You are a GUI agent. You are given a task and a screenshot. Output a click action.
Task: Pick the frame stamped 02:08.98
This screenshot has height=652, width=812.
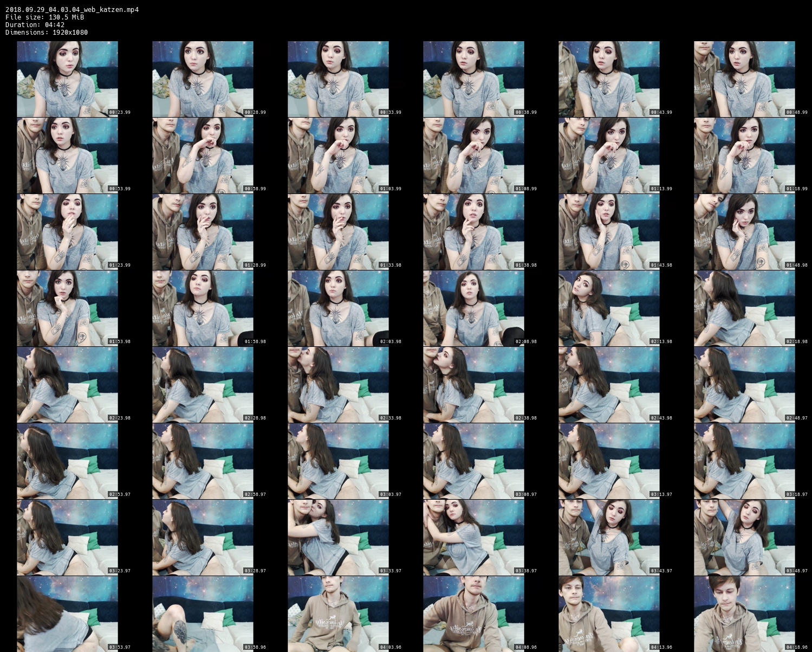[474, 308]
